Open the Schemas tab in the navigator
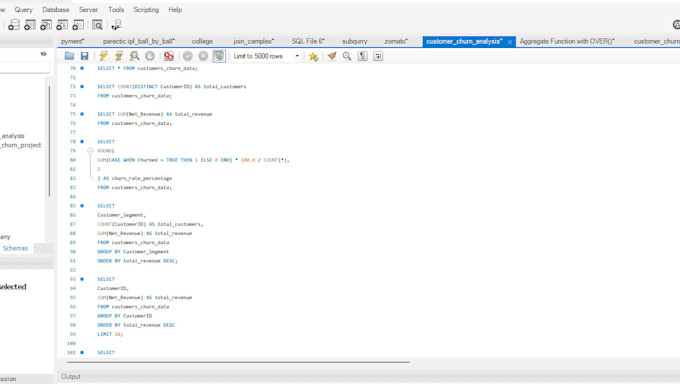Image resolution: width=680 pixels, height=384 pixels. [15, 248]
